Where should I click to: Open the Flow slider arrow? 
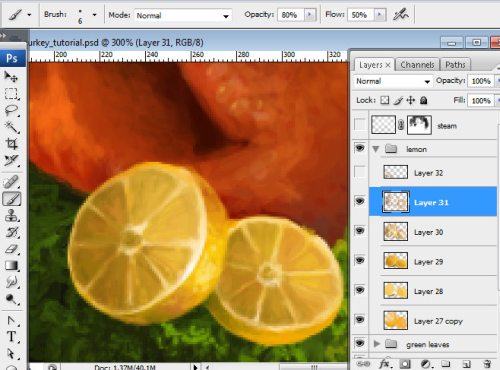pyautogui.click(x=379, y=15)
